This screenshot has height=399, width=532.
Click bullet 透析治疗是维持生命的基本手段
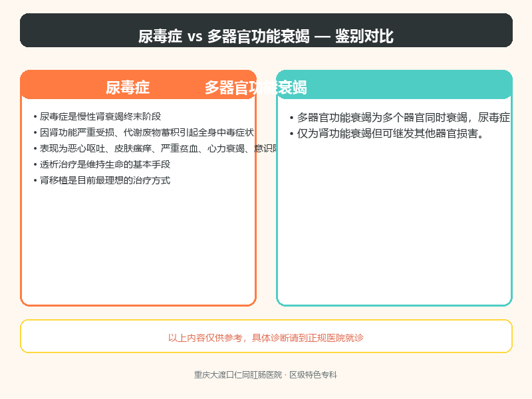pos(102,164)
